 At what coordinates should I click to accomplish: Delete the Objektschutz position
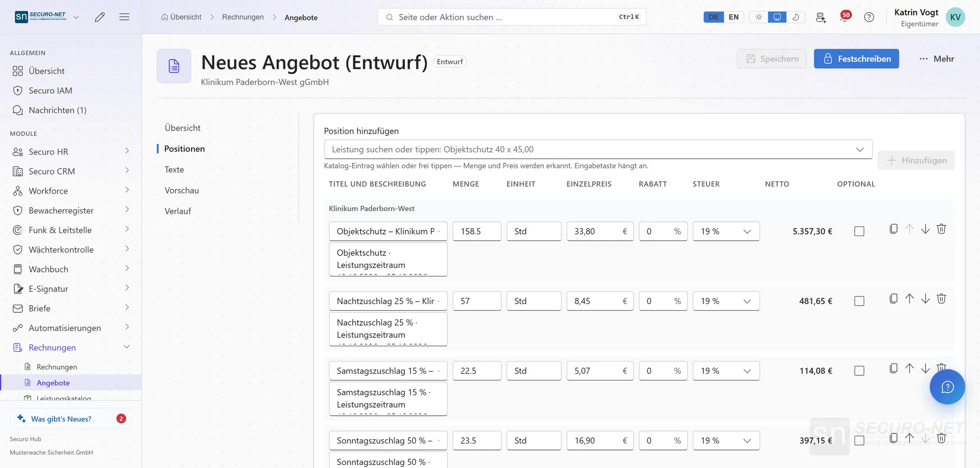(x=942, y=229)
